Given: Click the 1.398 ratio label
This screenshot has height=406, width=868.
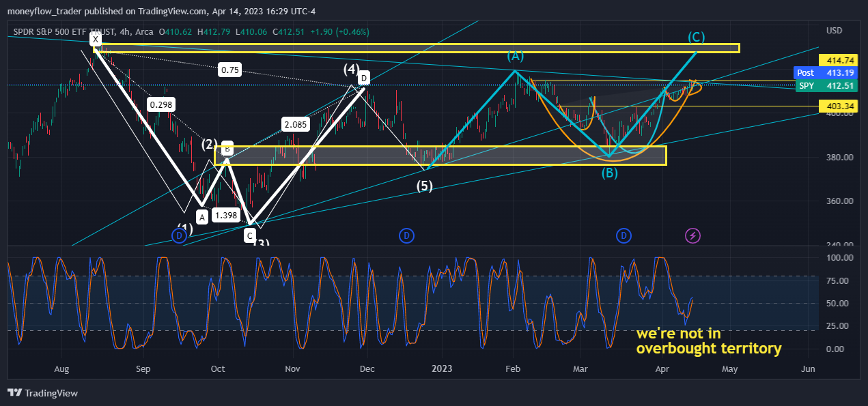Looking at the screenshot, I should pyautogui.click(x=226, y=215).
